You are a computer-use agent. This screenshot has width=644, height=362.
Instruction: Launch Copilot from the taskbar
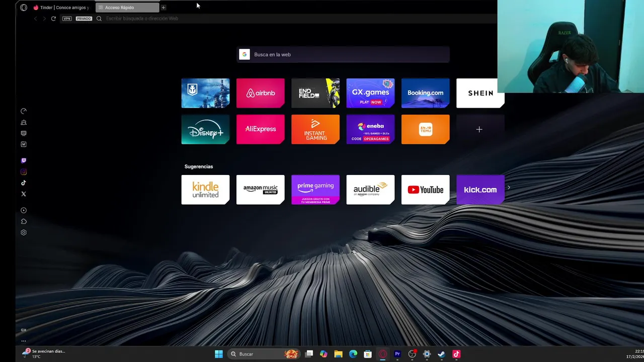(324, 354)
